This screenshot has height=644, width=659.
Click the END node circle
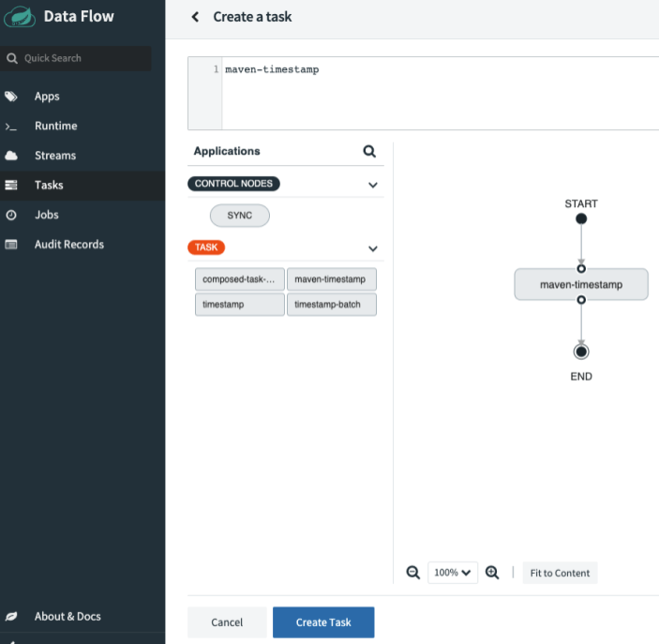[x=581, y=352]
